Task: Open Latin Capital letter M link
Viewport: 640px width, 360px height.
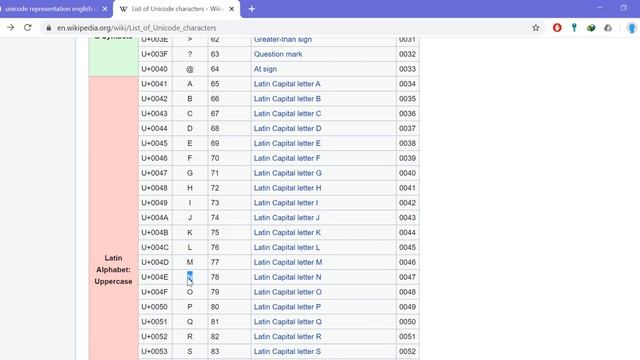Action: pyautogui.click(x=288, y=262)
